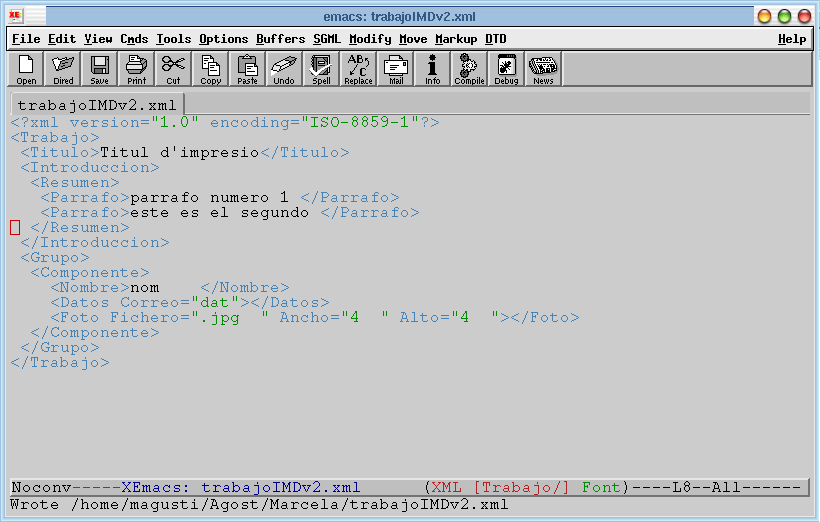Cut selection with scissors icon
Viewport: 820px width, 522px height.
point(173,69)
